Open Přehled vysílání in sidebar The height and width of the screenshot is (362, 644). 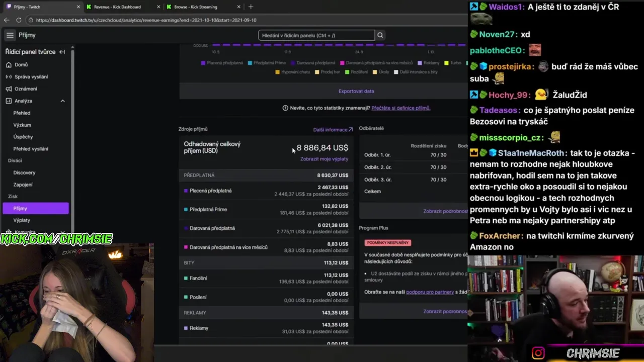[31, 149]
